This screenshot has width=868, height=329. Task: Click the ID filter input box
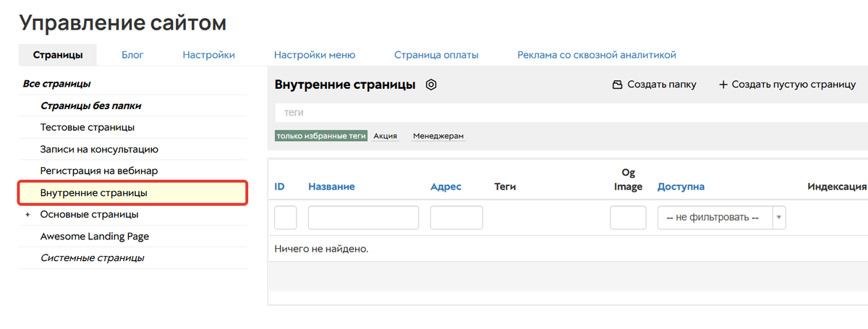coord(286,218)
